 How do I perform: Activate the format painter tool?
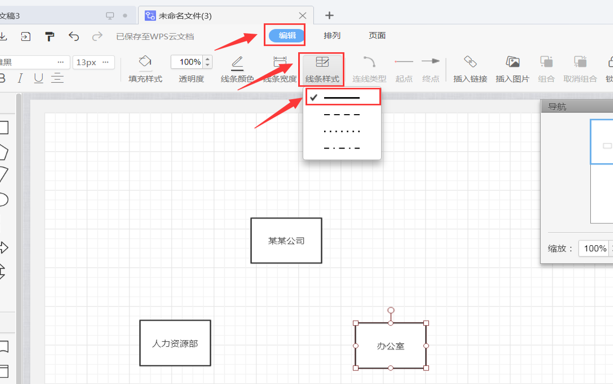50,36
